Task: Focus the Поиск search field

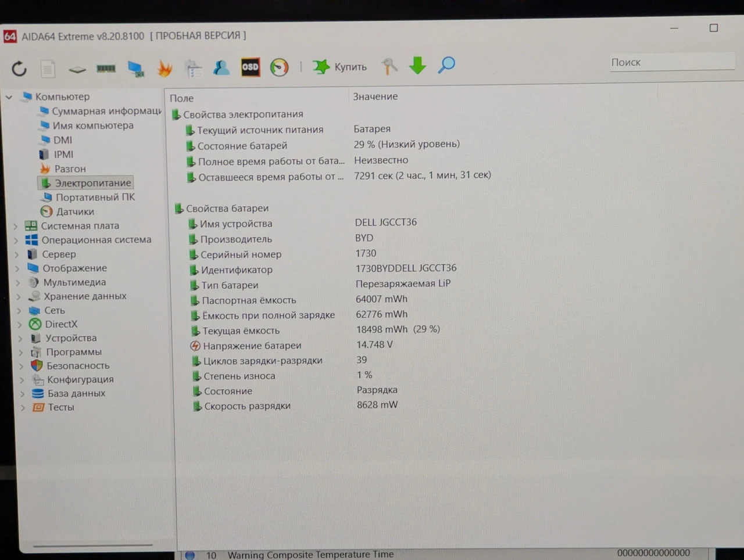Action: point(672,62)
